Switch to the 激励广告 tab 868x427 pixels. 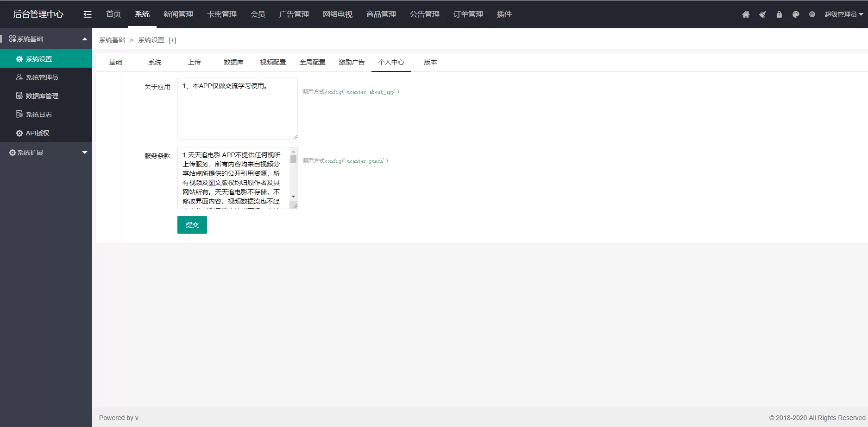pos(352,62)
